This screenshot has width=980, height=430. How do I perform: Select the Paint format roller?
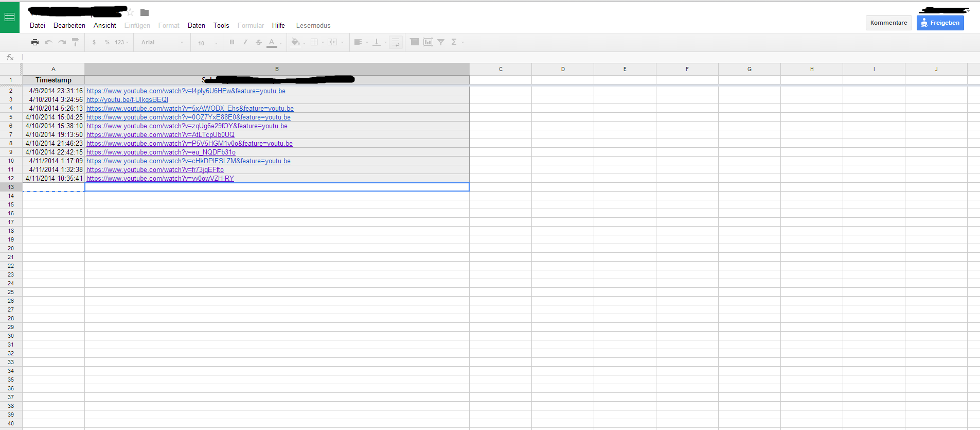click(x=76, y=42)
